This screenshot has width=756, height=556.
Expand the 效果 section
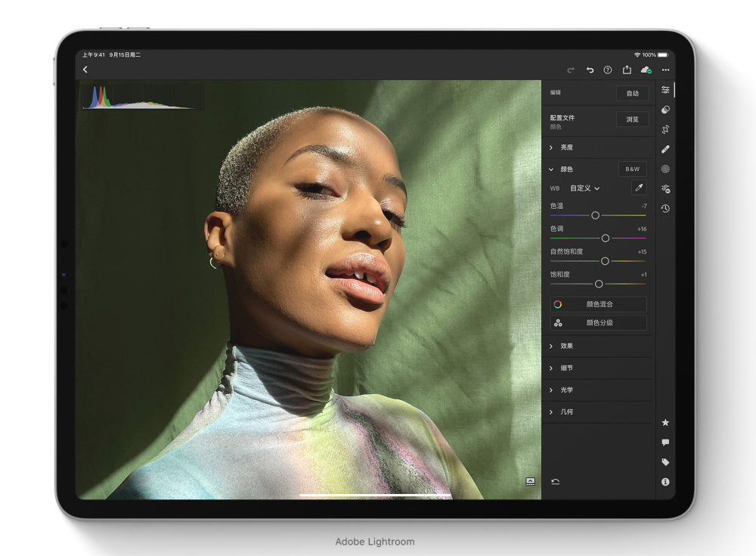598,346
